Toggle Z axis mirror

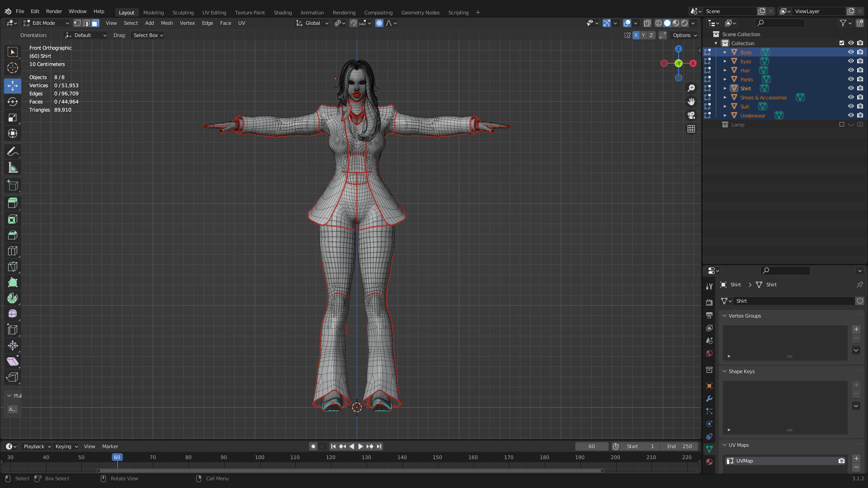pyautogui.click(x=651, y=35)
